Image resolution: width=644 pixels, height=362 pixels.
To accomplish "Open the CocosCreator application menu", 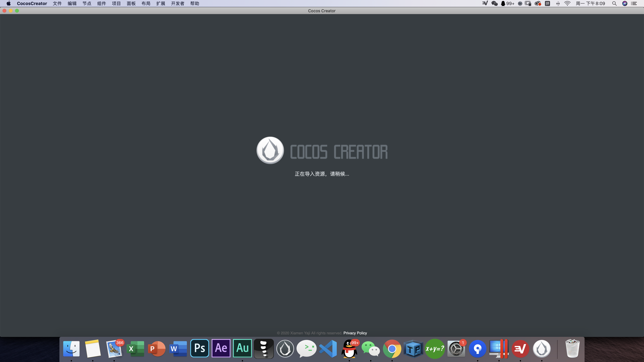I will [32, 3].
